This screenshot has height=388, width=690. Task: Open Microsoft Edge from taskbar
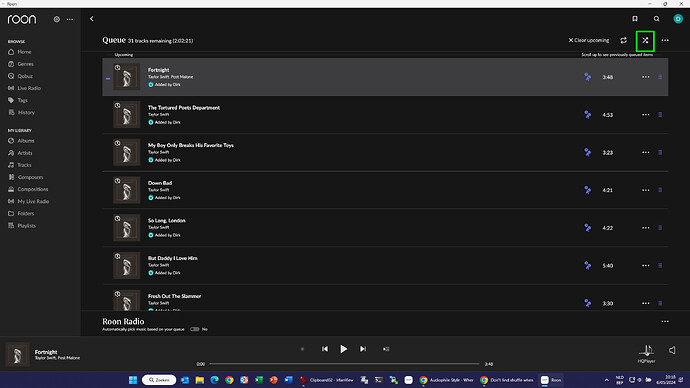(214, 380)
